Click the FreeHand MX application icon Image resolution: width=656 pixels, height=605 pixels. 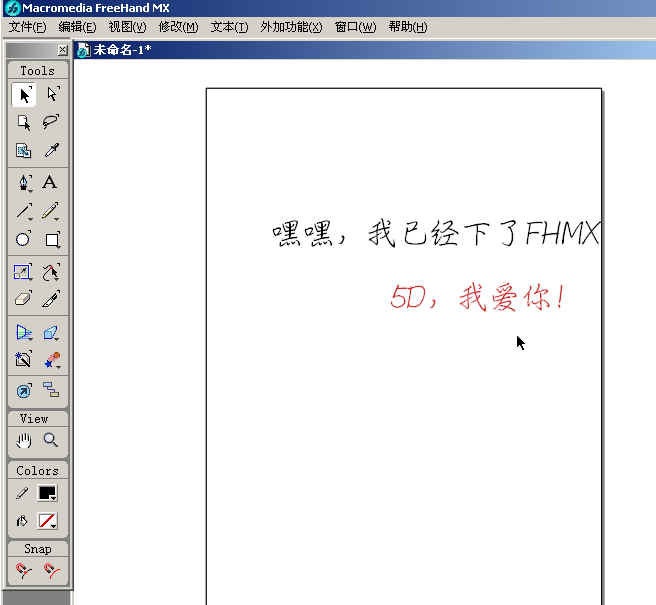(x=14, y=8)
